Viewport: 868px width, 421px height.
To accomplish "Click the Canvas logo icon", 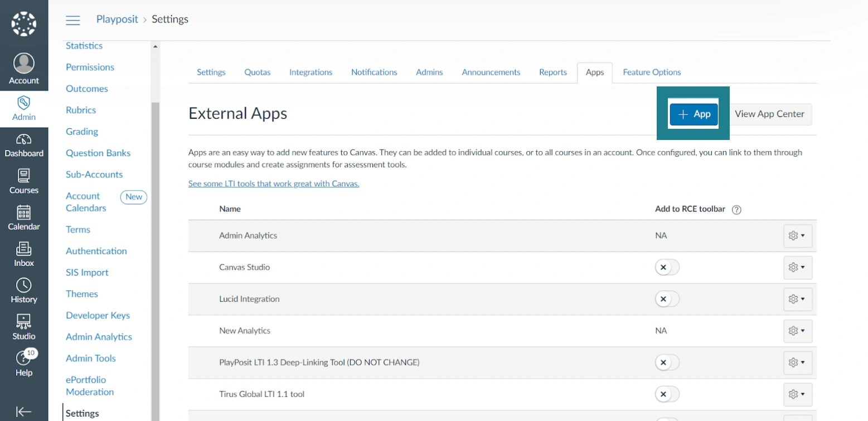I will tap(24, 23).
